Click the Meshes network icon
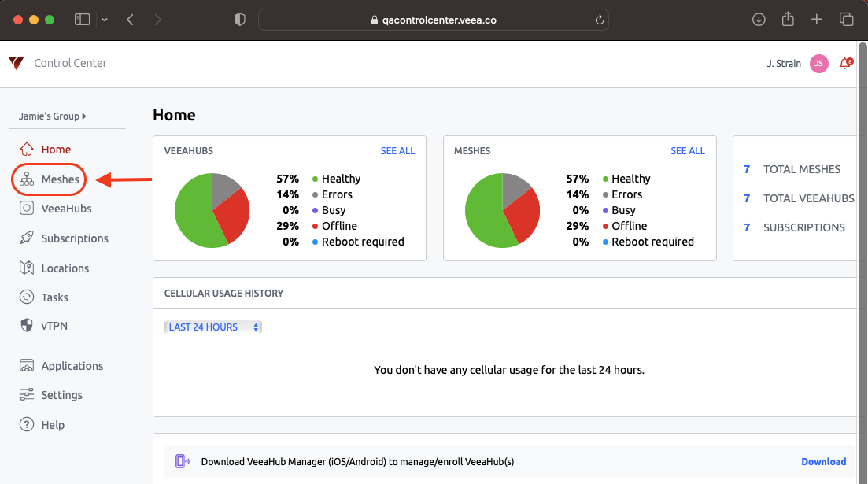 pos(27,179)
